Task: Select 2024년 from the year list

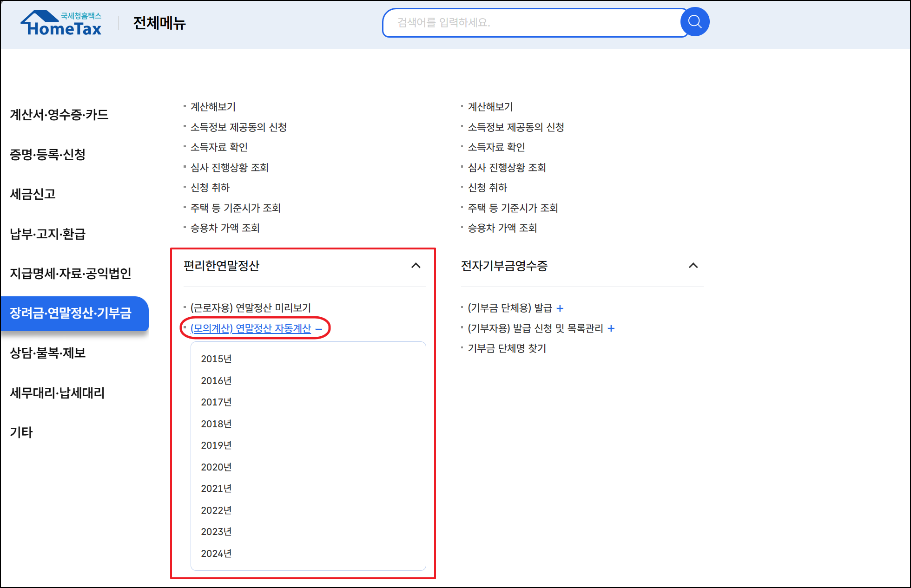Action: coord(216,553)
